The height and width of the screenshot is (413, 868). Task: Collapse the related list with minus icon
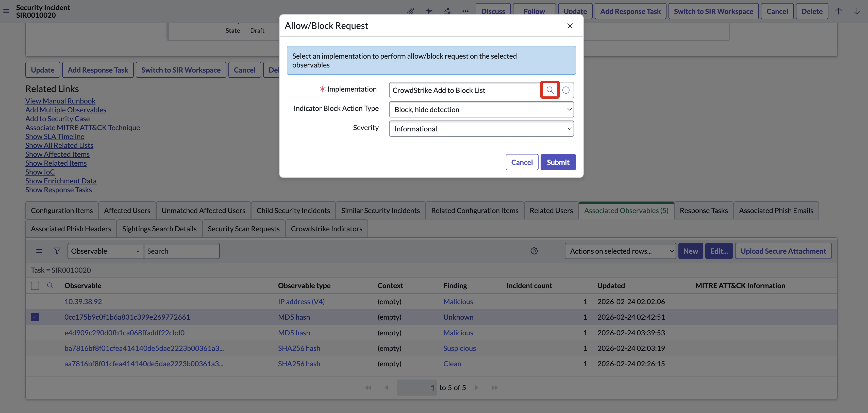554,251
